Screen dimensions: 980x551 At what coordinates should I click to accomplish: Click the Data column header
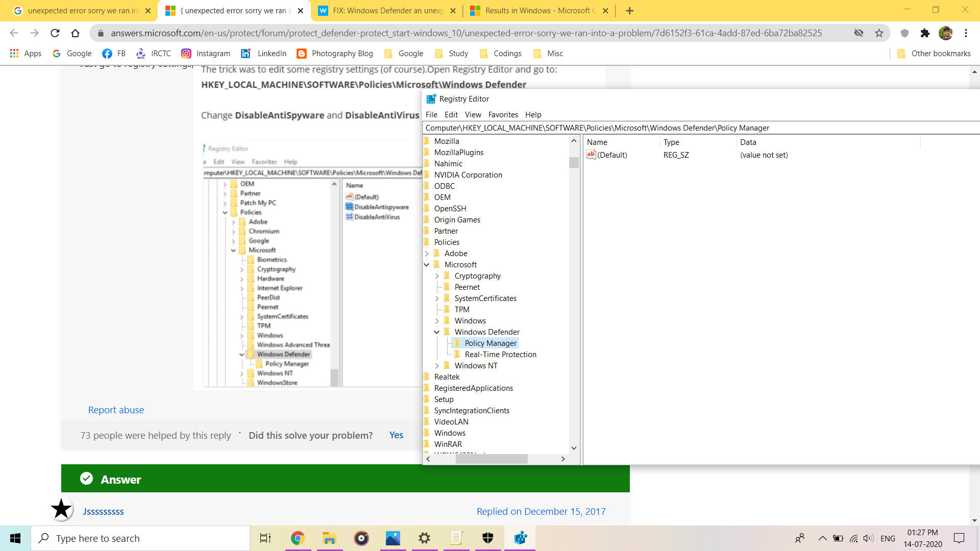(x=828, y=142)
